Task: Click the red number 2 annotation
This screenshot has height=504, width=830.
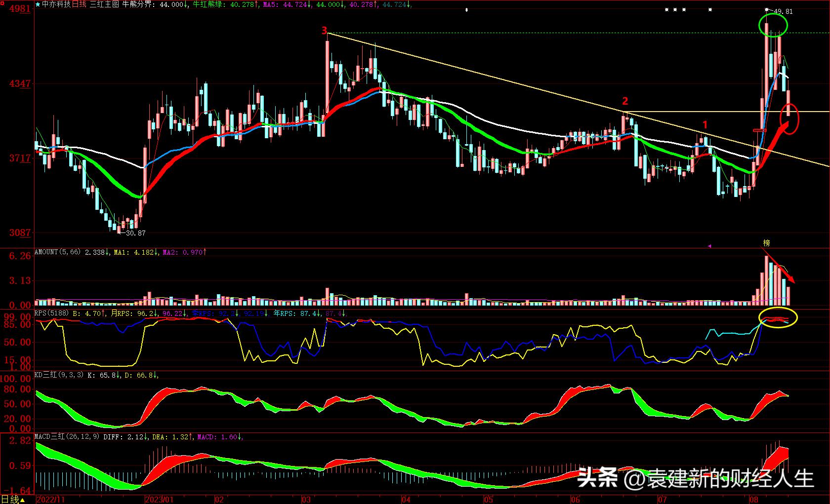Action: (x=625, y=101)
